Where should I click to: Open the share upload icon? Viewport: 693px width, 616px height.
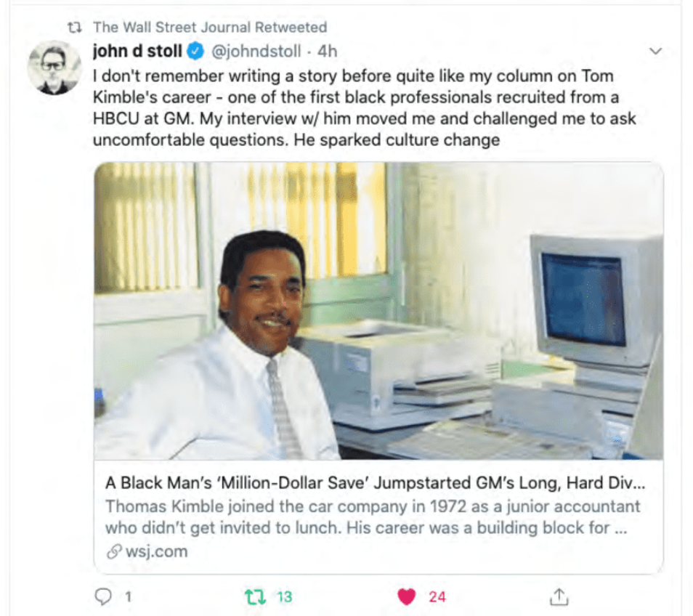click(x=559, y=596)
